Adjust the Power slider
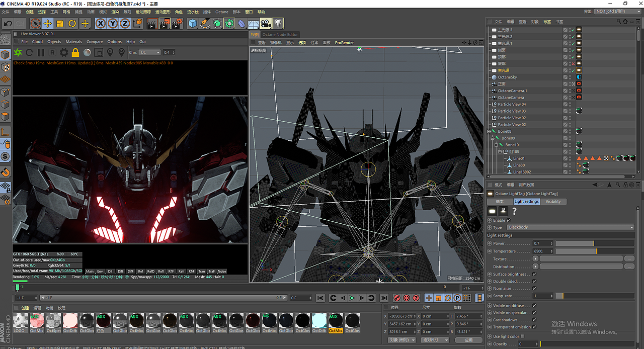 [x=595, y=243]
